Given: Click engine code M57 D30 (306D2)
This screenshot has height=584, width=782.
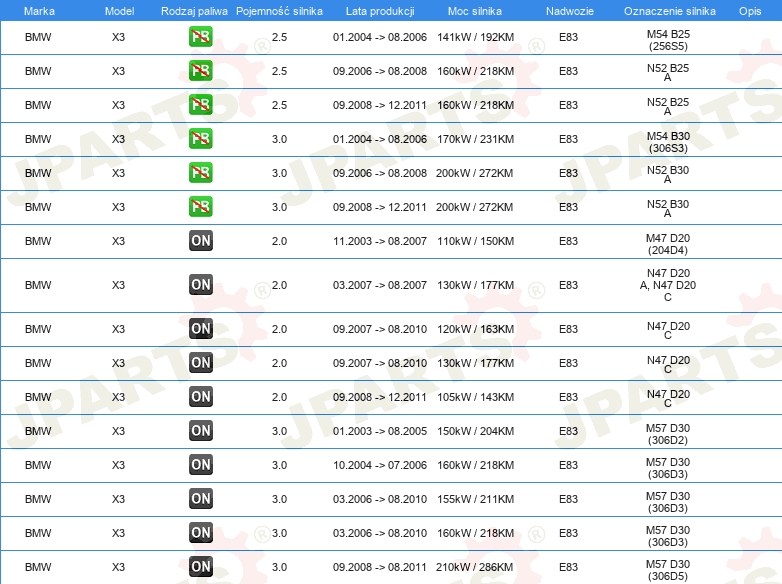Looking at the screenshot, I should point(668,434).
